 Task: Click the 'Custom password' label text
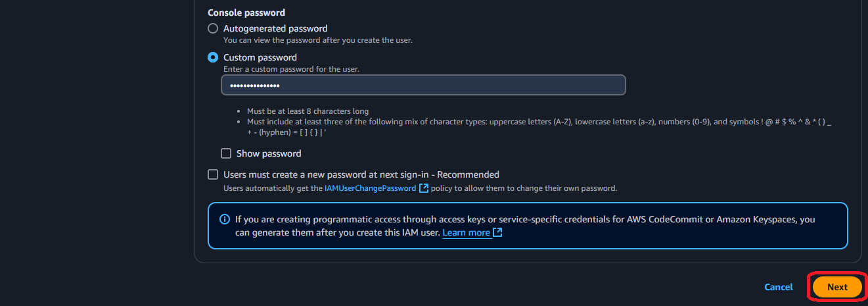click(260, 57)
